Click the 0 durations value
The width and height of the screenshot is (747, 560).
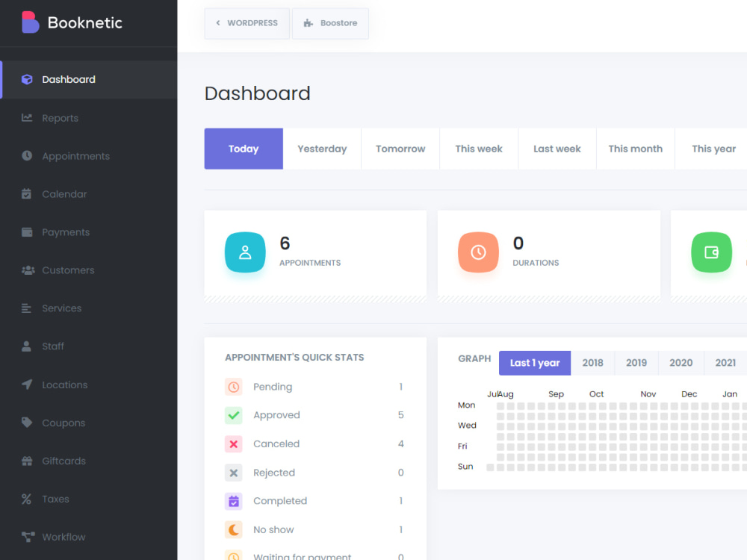[x=518, y=243]
